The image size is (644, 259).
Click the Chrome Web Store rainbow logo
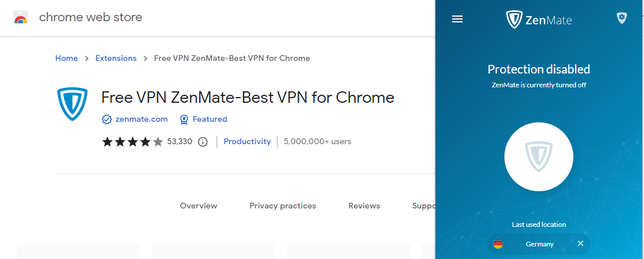21,17
